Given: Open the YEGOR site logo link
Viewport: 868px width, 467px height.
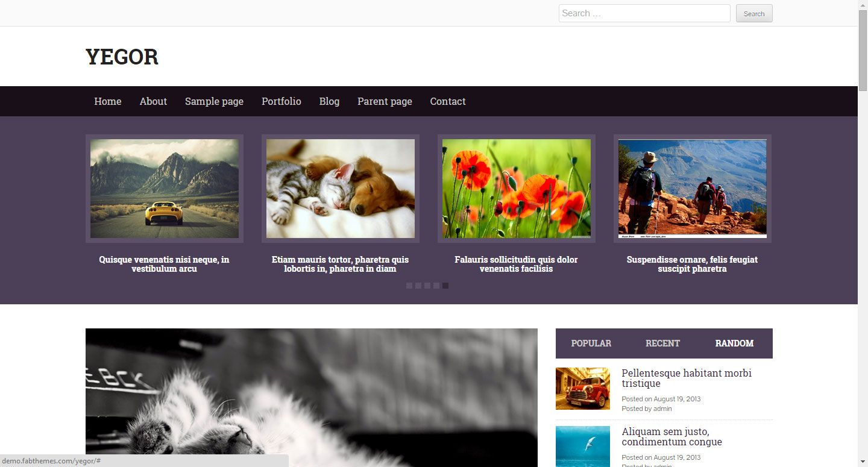Looking at the screenshot, I should pos(122,57).
